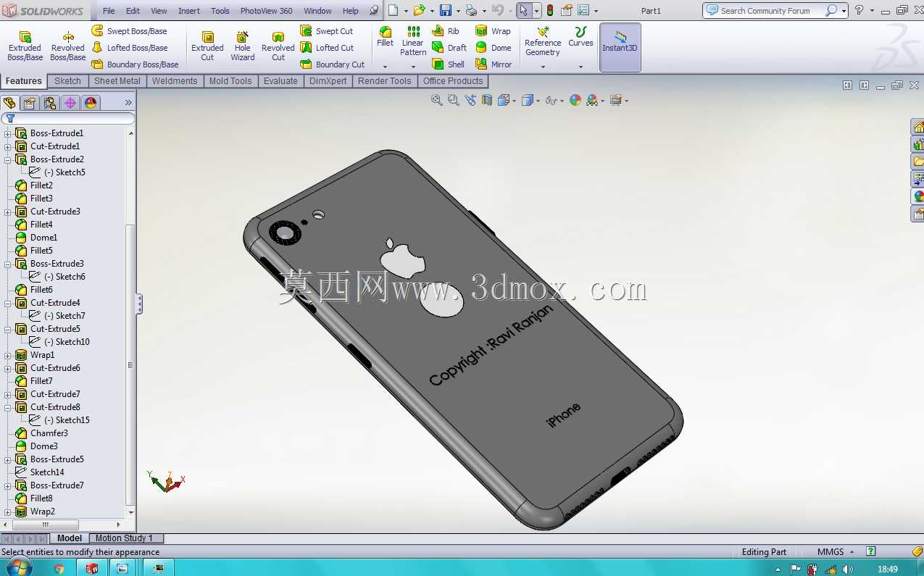The width and height of the screenshot is (924, 576).
Task: Choose the Boundary Boss/Base feature
Action: click(135, 64)
